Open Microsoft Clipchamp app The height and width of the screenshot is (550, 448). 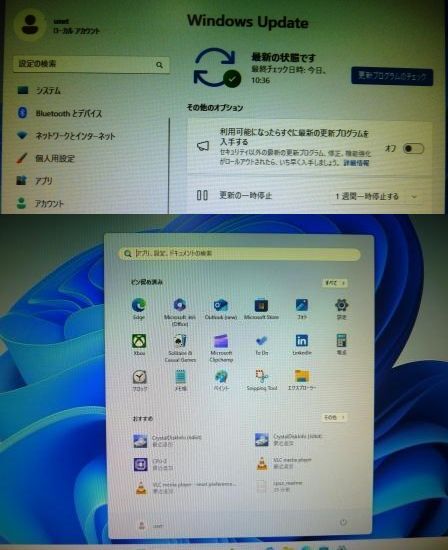pyautogui.click(x=221, y=348)
